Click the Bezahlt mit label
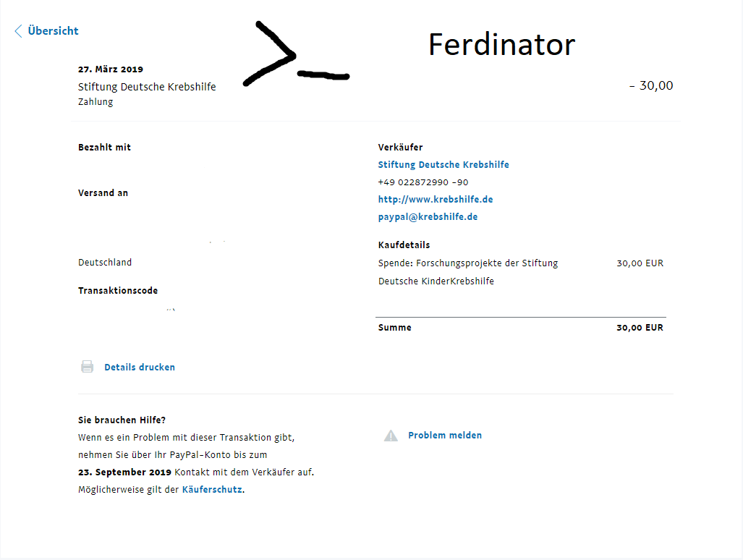Screen dimensions: 743x560 [x=104, y=148]
